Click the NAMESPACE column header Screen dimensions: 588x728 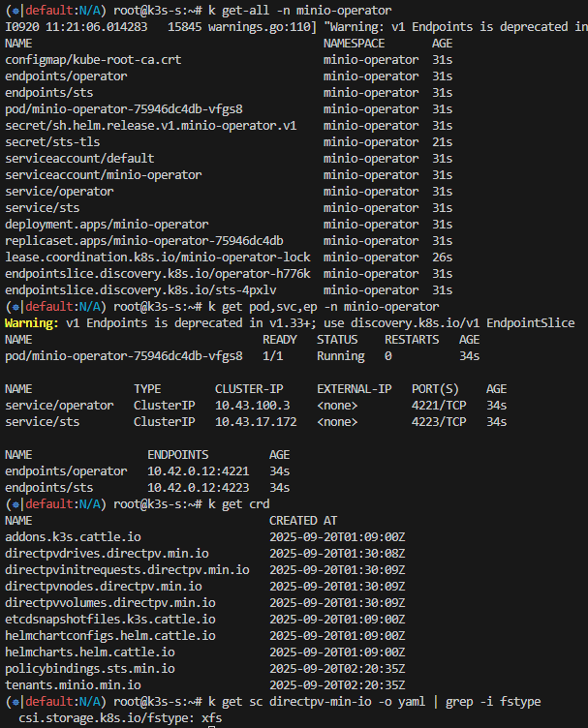354,44
